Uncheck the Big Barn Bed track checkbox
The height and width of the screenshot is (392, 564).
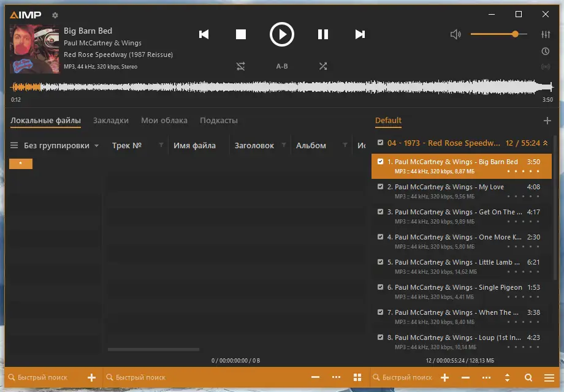coord(380,161)
